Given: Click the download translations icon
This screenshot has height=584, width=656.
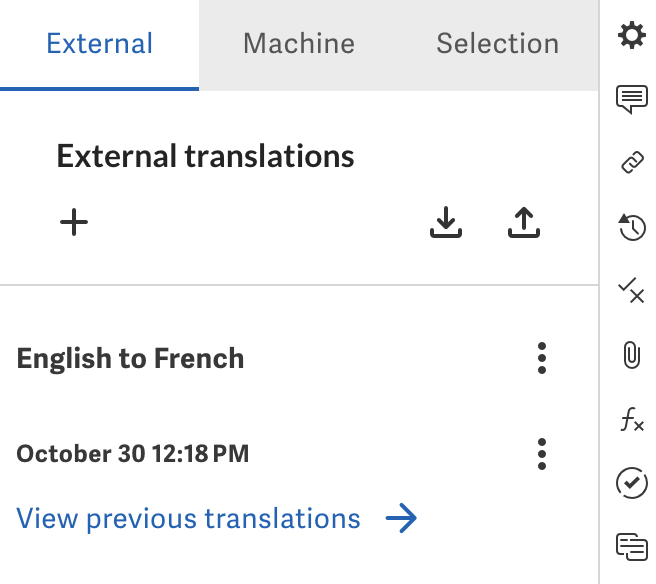Looking at the screenshot, I should point(446,224).
